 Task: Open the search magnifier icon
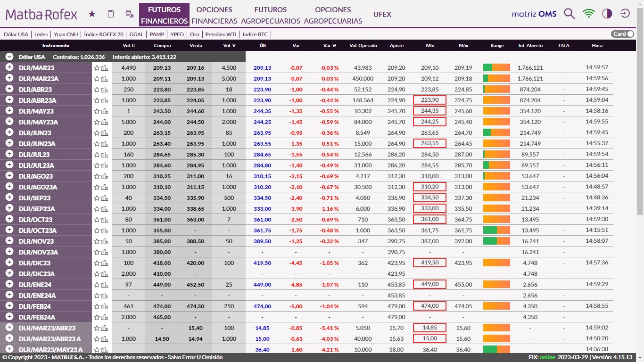(x=569, y=14)
